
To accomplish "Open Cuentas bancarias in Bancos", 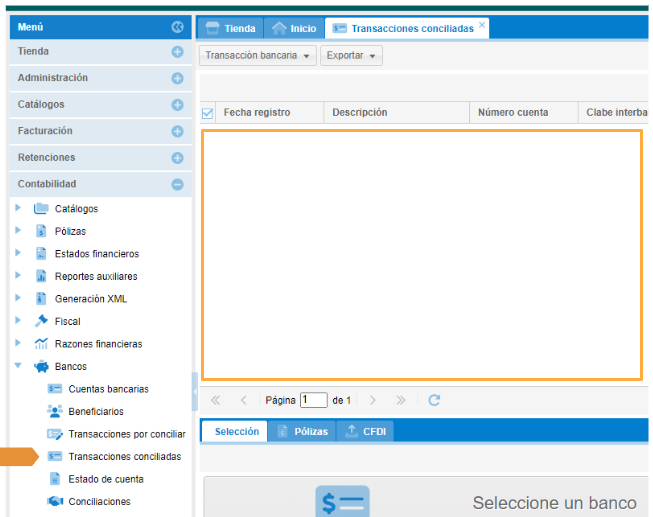I will pyautogui.click(x=108, y=389).
